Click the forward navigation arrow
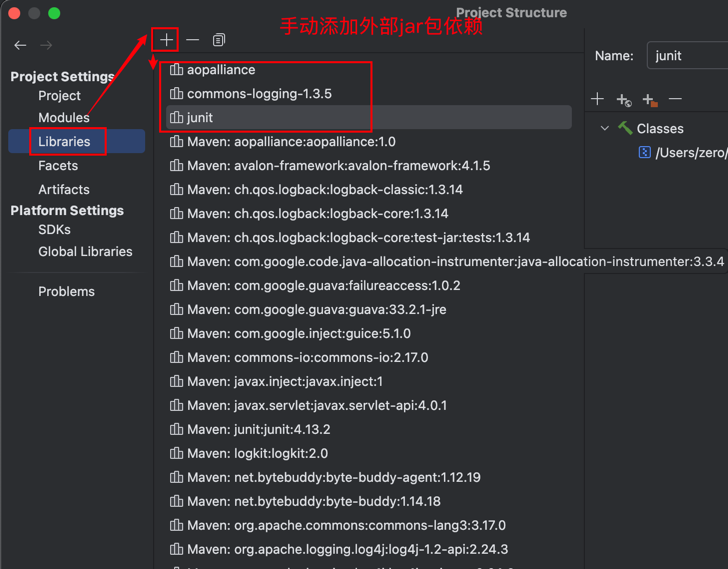Viewport: 728px width, 569px height. pyautogui.click(x=46, y=45)
